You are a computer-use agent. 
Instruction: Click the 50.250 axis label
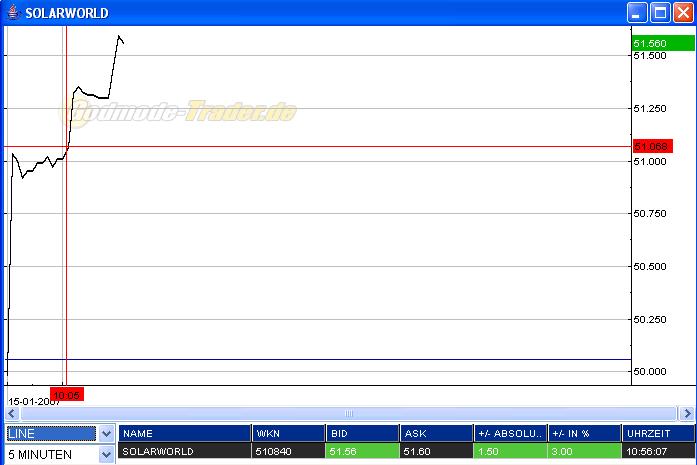(x=650, y=319)
